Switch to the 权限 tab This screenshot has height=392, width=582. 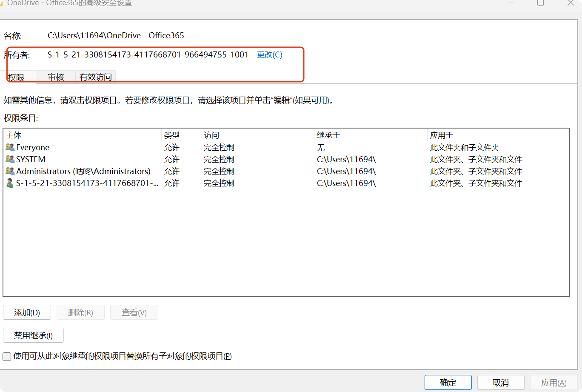(16, 77)
